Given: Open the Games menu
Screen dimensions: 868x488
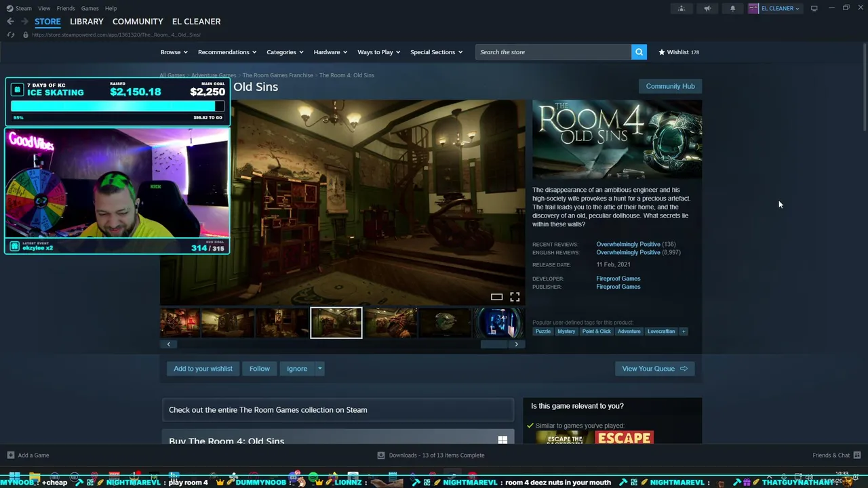Looking at the screenshot, I should pos(90,8).
